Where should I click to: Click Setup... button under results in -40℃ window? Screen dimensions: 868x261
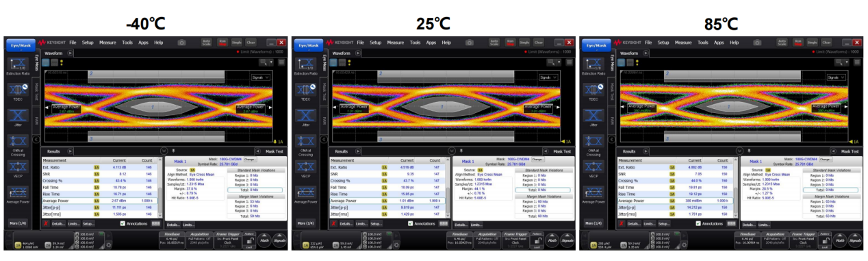[x=88, y=223]
